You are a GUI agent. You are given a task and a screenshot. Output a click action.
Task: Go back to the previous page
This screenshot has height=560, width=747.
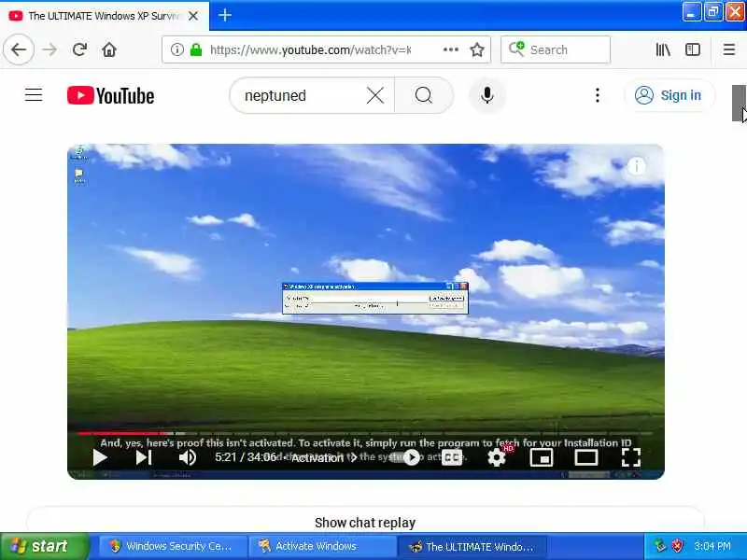coord(19,49)
